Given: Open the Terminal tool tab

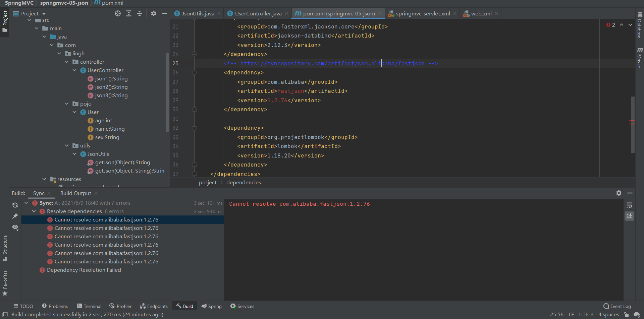Looking at the screenshot, I should pyautogui.click(x=89, y=306).
